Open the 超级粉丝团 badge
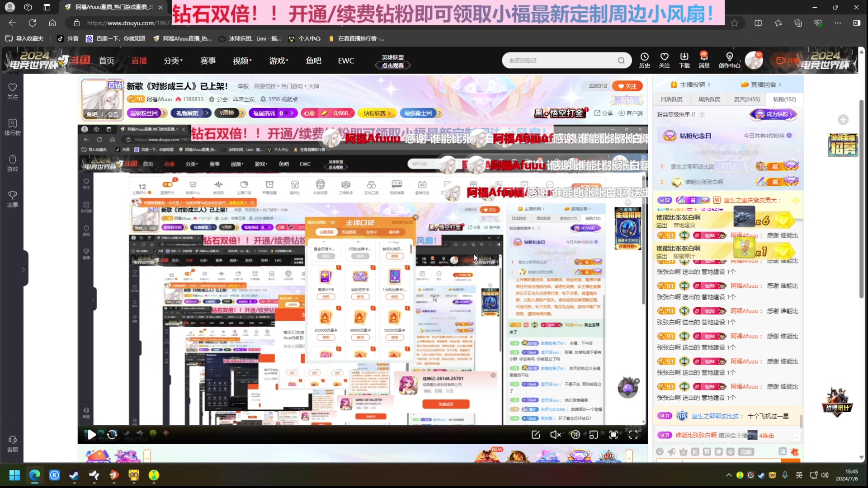868x488 pixels. point(147,113)
